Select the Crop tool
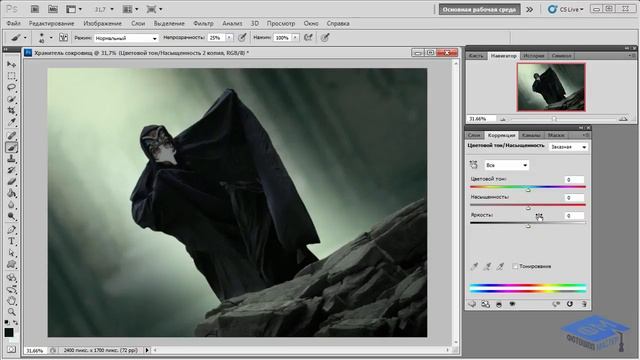Viewport: 640px width, 360px height. pyautogui.click(x=11, y=111)
